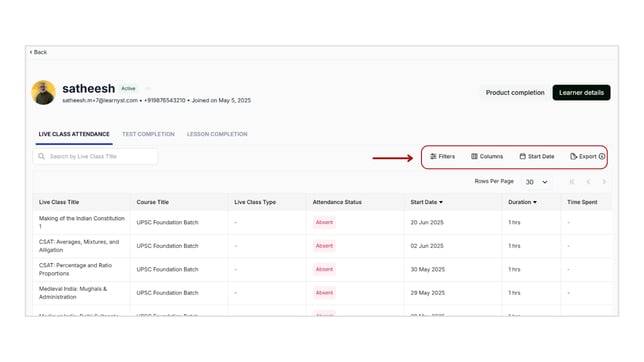Viewport: 644px width, 362px height.
Task: Go to next page of results
Action: [604, 182]
